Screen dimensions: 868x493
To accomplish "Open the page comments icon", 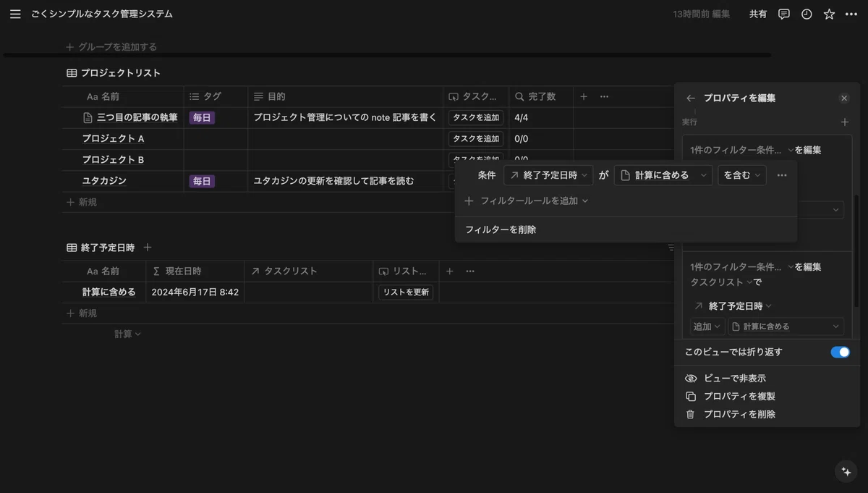I will 784,14.
